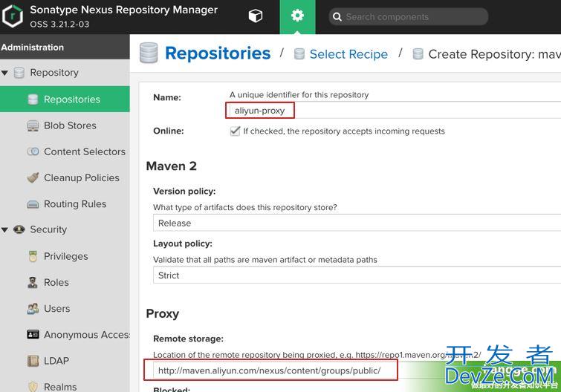Click the Realms shield icon
The width and height of the screenshot is (561, 392).
pyautogui.click(x=33, y=387)
